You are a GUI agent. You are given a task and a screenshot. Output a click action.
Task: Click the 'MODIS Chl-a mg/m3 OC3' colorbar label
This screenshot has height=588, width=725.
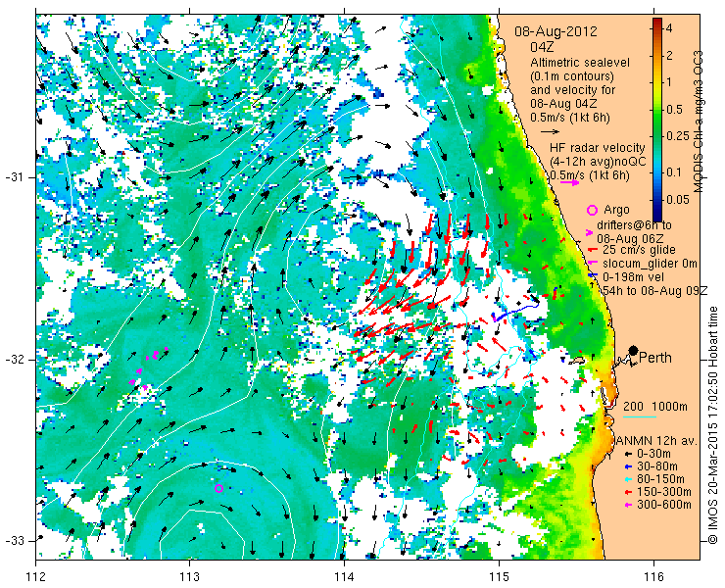click(700, 122)
